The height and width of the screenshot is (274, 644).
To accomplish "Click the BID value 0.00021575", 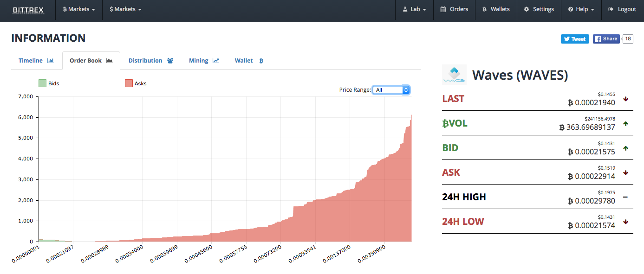I will 591,152.
